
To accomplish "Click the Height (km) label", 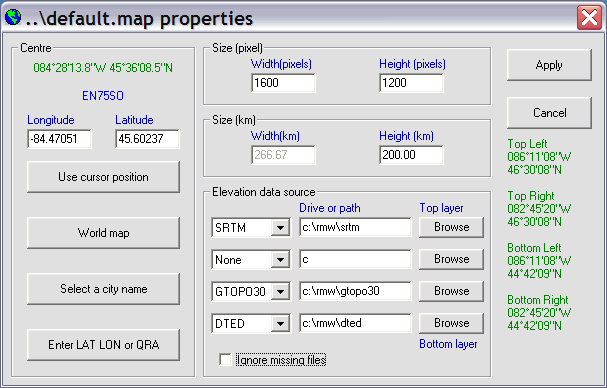I will tap(406, 136).
